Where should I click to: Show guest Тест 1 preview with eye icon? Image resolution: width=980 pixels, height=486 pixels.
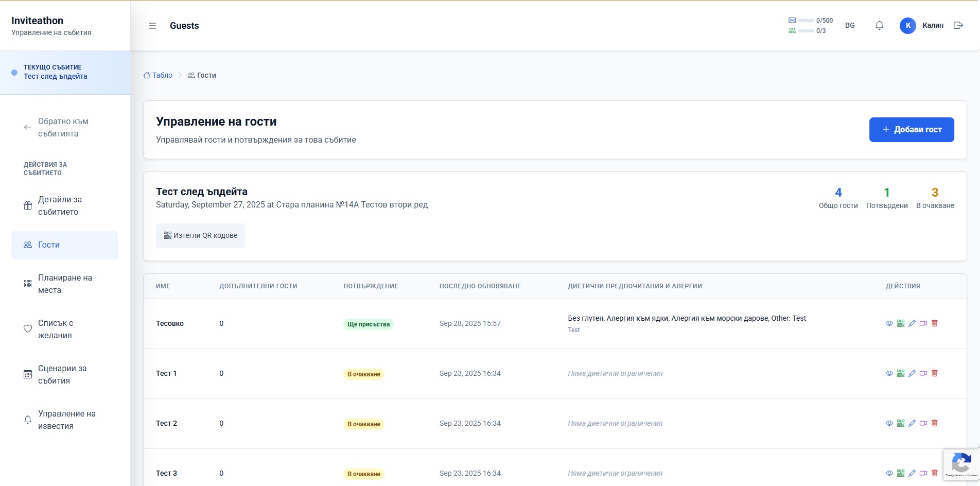pyautogui.click(x=888, y=373)
